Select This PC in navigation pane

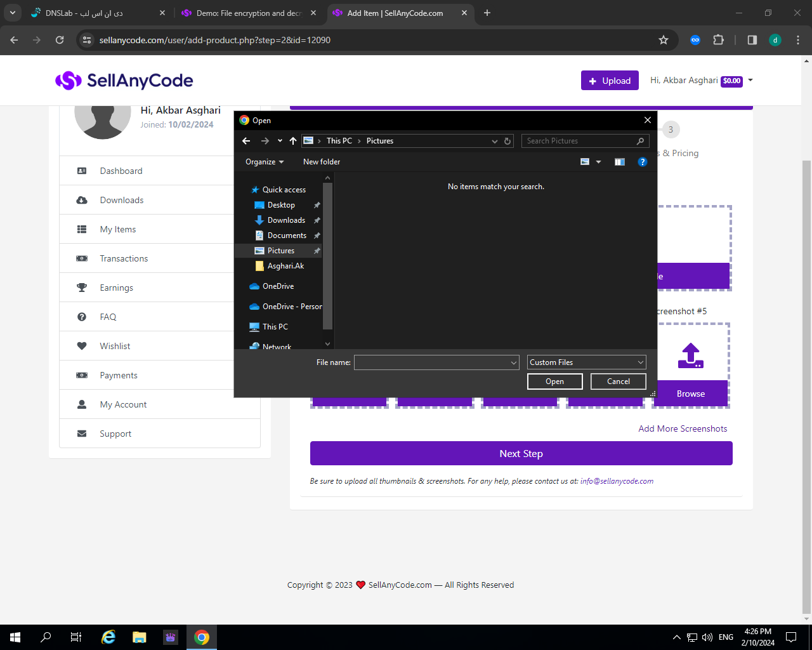click(x=275, y=327)
